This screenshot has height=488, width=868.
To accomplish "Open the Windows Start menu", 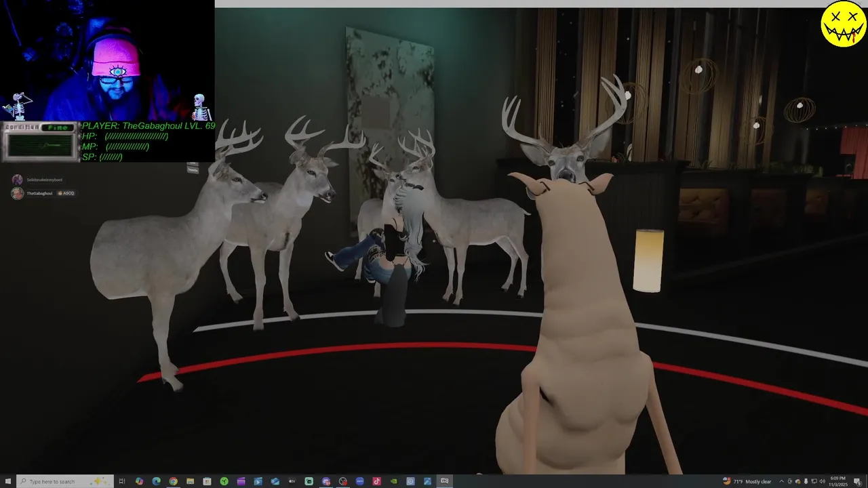I will [x=8, y=481].
